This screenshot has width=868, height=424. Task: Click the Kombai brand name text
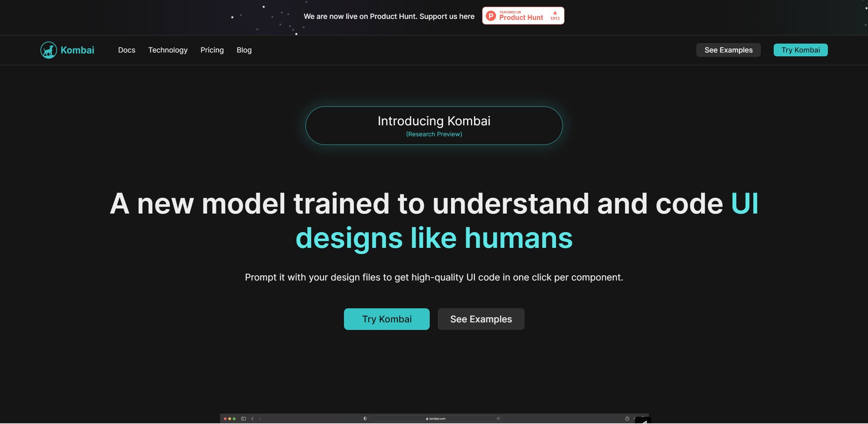pyautogui.click(x=77, y=50)
